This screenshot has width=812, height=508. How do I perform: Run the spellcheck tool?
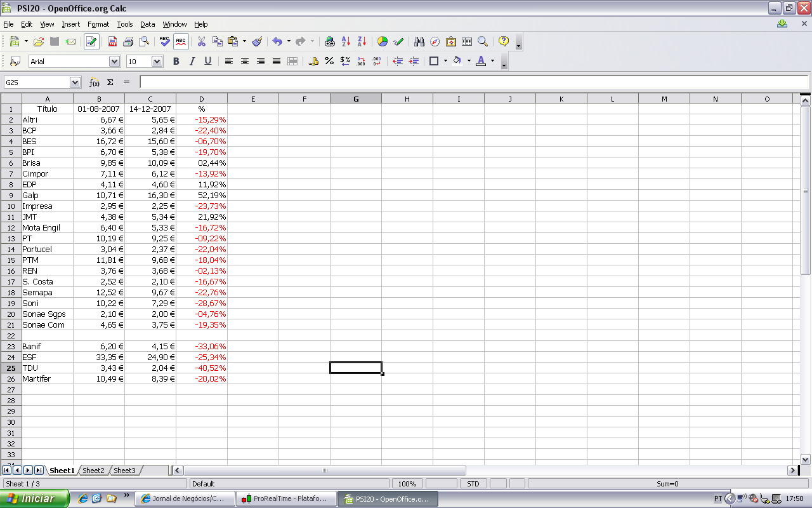click(165, 42)
